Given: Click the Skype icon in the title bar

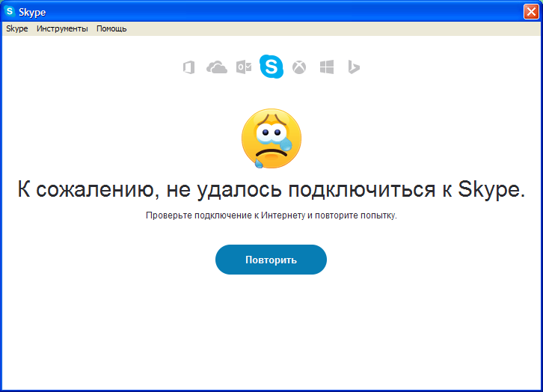Looking at the screenshot, I should [x=10, y=11].
